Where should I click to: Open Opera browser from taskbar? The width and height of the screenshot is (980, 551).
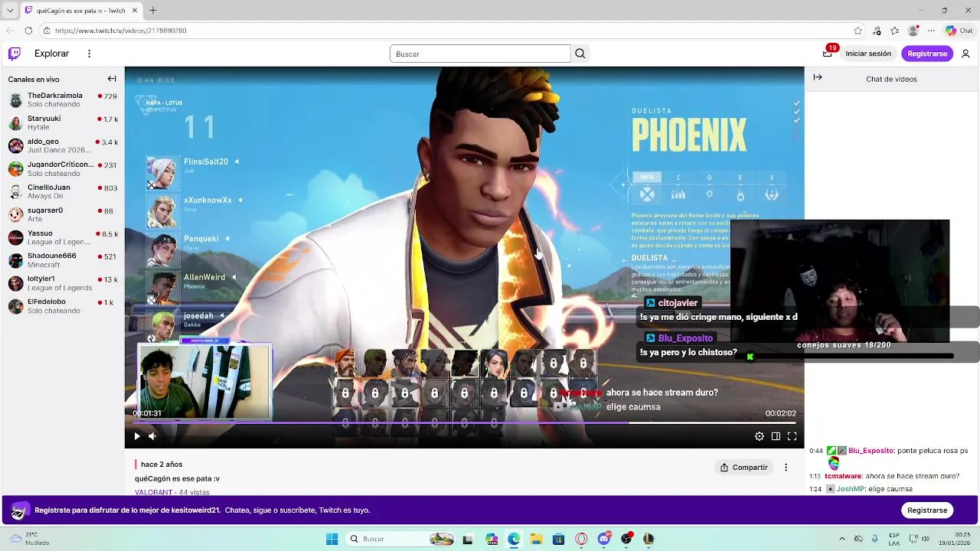click(581, 539)
